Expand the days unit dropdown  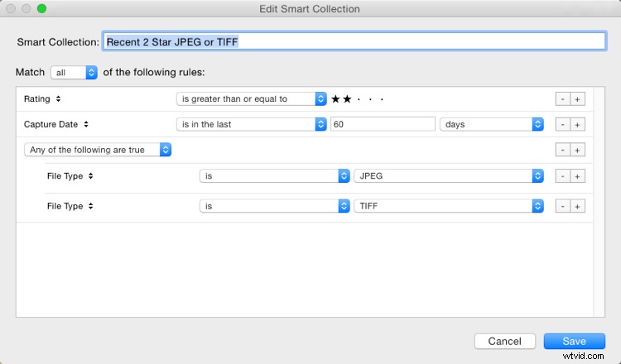click(491, 124)
